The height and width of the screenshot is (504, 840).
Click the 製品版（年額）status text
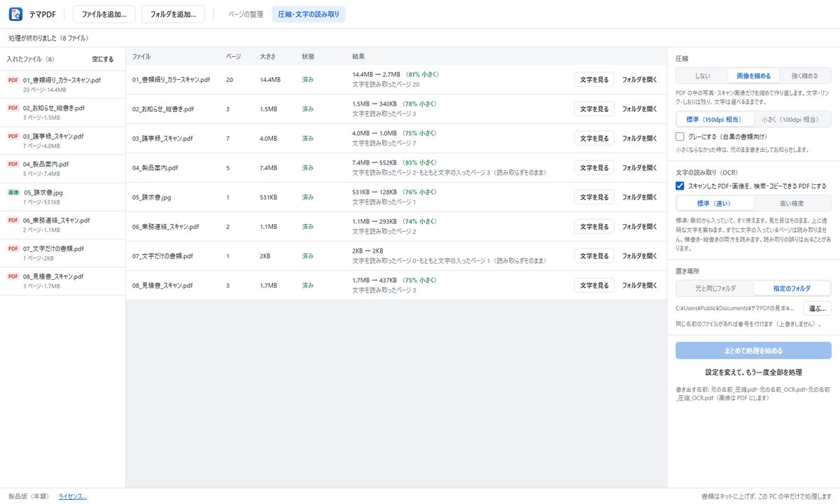28,496
